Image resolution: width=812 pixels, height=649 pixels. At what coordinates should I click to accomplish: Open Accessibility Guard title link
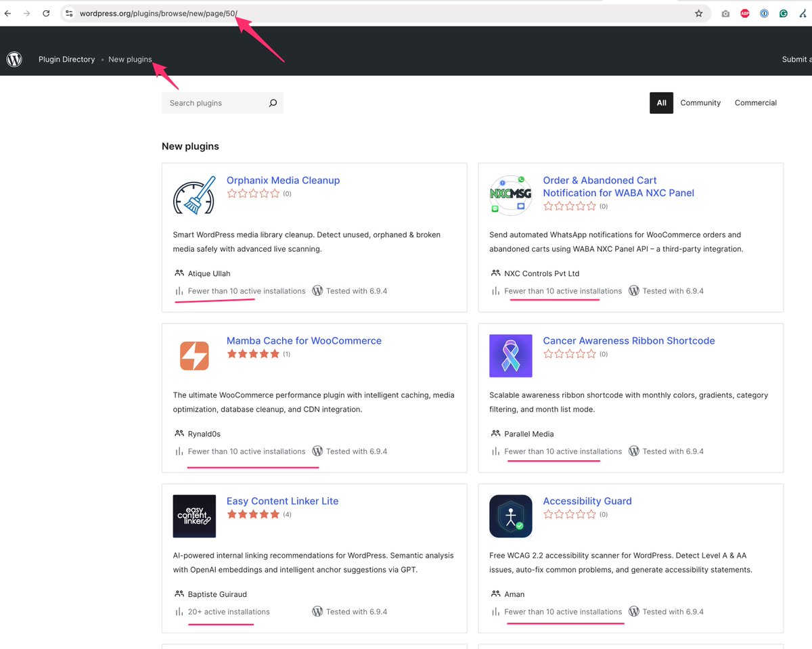587,501
